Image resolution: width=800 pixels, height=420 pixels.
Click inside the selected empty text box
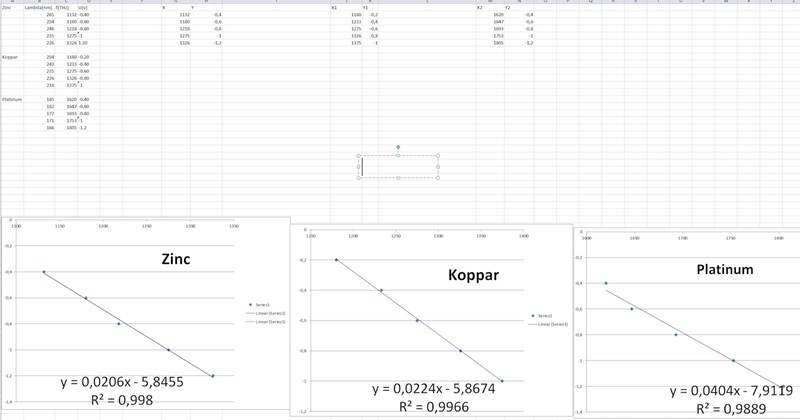click(400, 167)
